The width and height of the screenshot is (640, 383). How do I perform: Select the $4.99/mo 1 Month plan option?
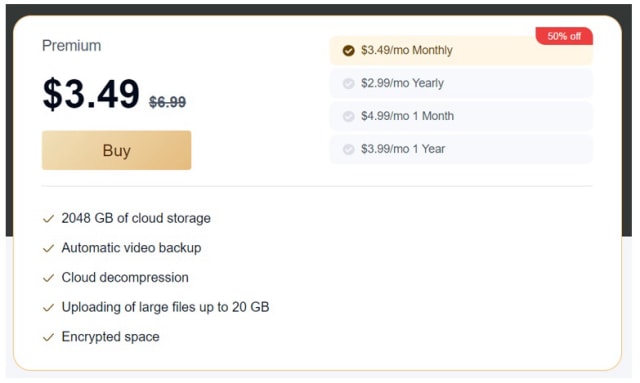[461, 116]
